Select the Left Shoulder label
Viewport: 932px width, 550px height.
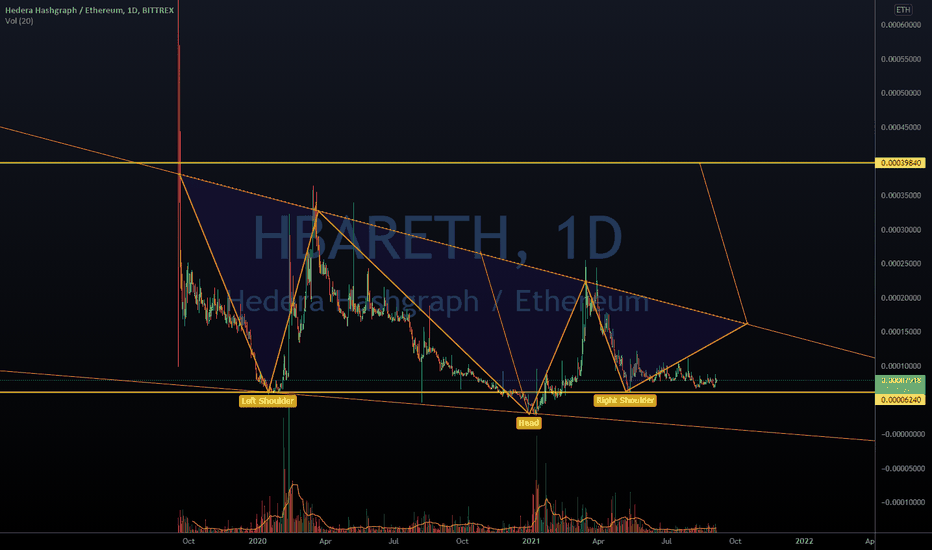pos(267,401)
